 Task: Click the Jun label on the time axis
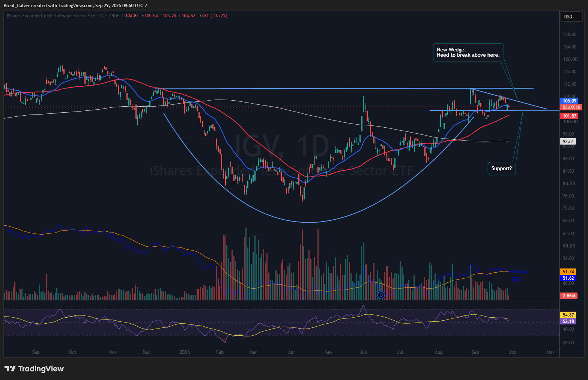(363, 352)
